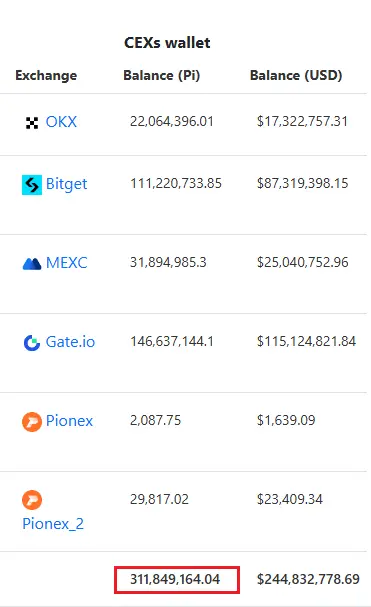
Task: Select Gate.io Pi balance 146,637,144.1
Action: 172,341
